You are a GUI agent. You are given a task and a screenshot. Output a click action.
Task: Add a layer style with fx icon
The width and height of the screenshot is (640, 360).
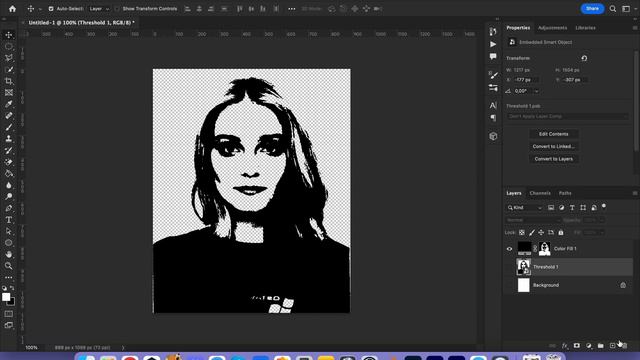[x=564, y=346]
